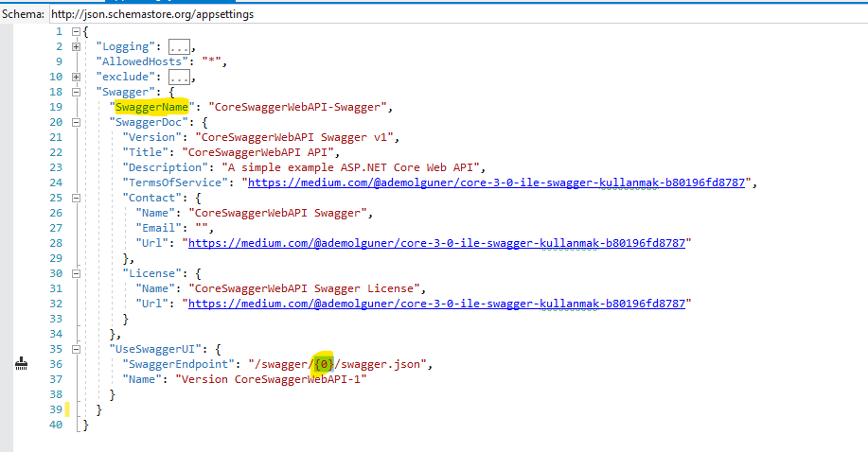Image resolution: width=868 pixels, height=452 pixels.
Task: Click the "CoreSwaggerWebAPI Swagger" contact name value
Action: point(277,213)
